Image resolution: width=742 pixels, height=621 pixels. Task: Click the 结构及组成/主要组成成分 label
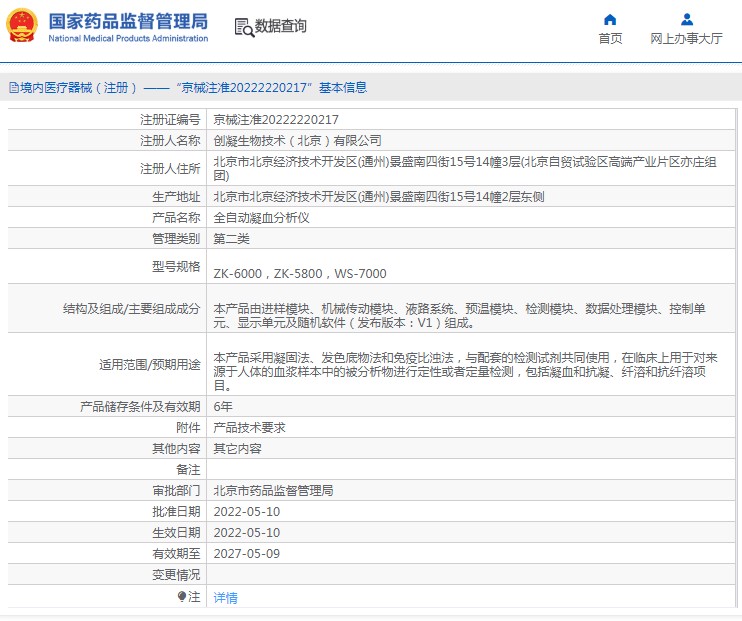point(132,309)
